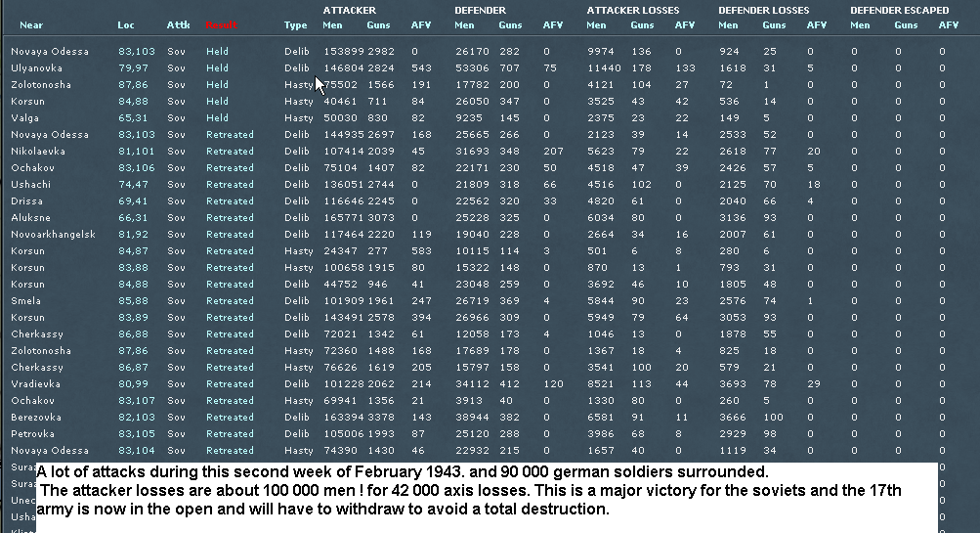Open location 81,101 near Nikolaevka
This screenshot has width=980, height=533.
tap(136, 151)
